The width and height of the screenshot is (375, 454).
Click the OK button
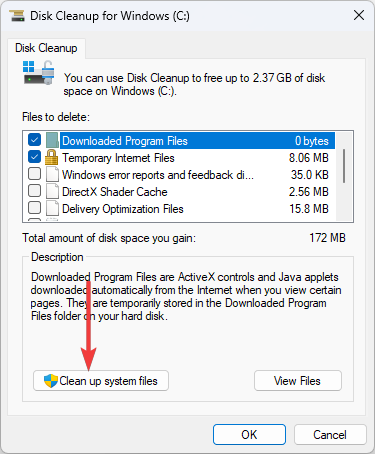[x=249, y=435]
